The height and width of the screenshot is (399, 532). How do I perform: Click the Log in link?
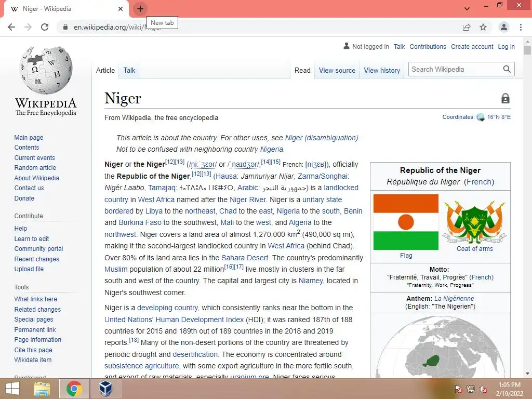pos(506,46)
